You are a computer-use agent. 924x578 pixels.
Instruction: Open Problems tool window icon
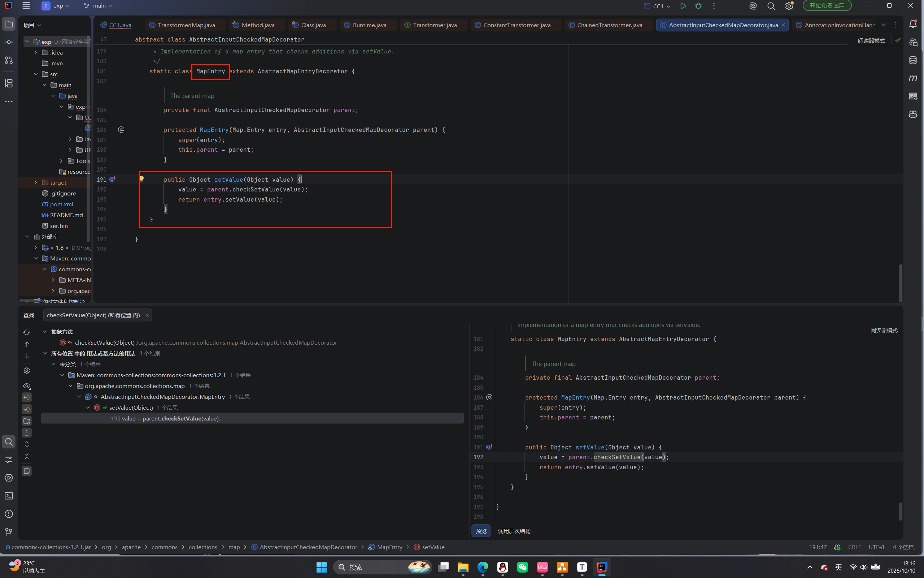pyautogui.click(x=9, y=514)
